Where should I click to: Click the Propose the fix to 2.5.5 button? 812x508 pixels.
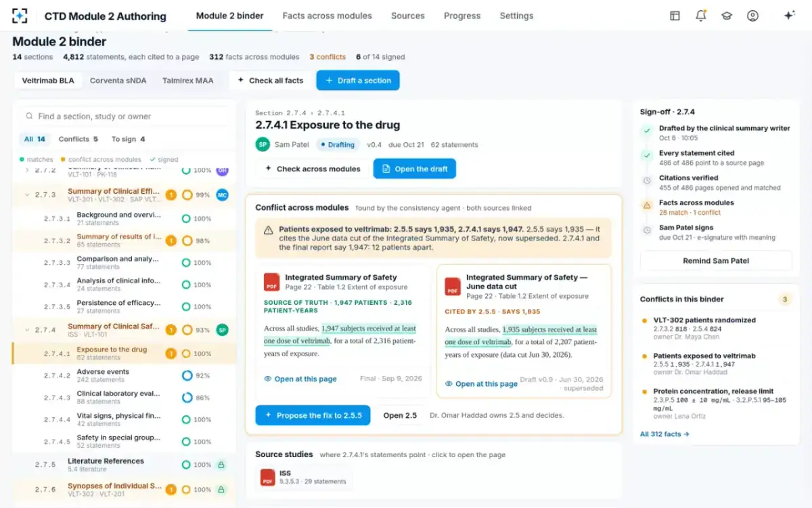[x=313, y=415]
